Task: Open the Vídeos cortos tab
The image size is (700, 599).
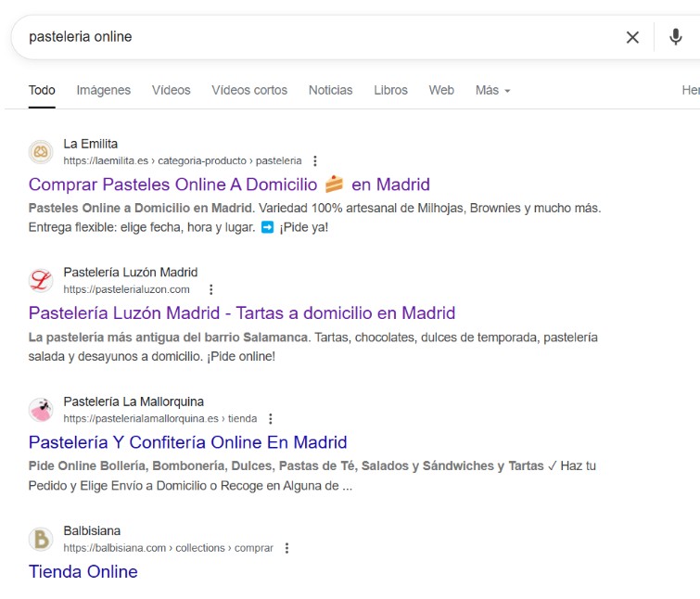Action: click(249, 90)
